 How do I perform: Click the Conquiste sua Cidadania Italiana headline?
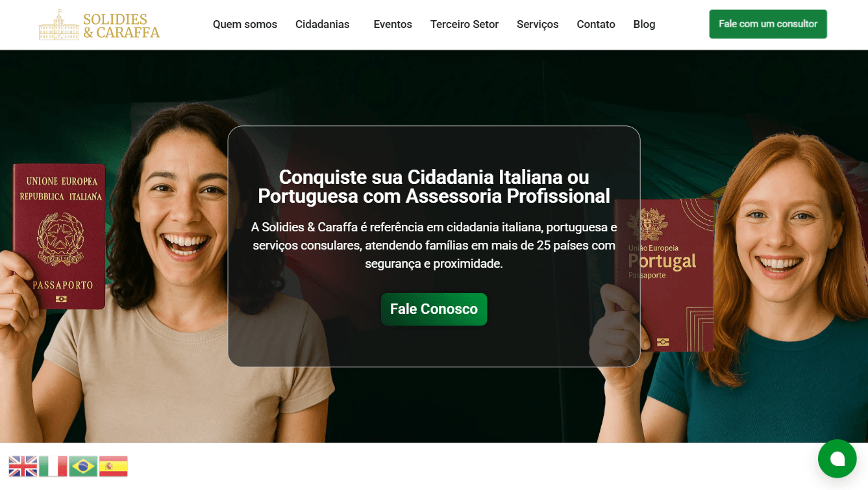click(x=434, y=187)
